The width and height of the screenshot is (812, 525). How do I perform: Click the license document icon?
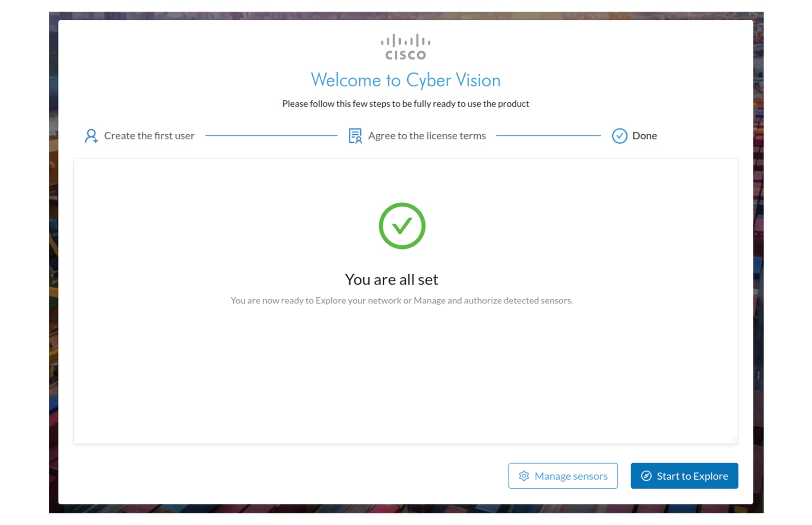[355, 136]
